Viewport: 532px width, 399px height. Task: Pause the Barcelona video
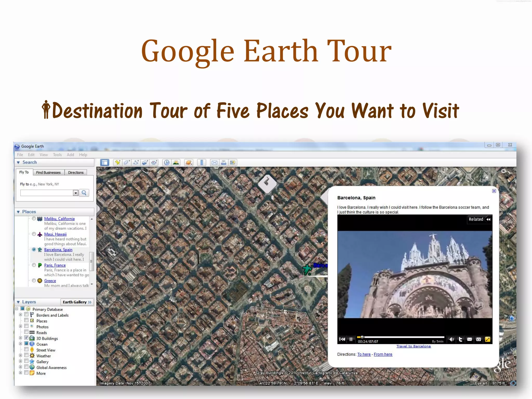coord(351,339)
